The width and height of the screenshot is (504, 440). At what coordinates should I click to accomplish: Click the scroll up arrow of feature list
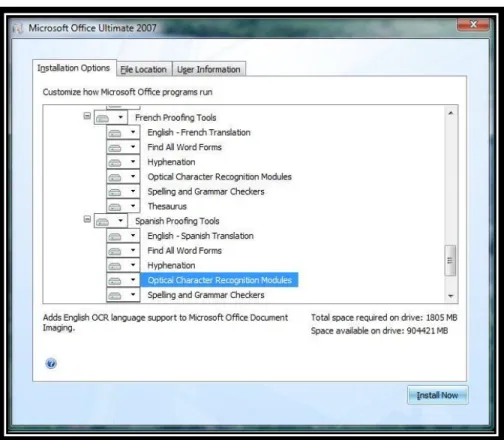(x=451, y=113)
